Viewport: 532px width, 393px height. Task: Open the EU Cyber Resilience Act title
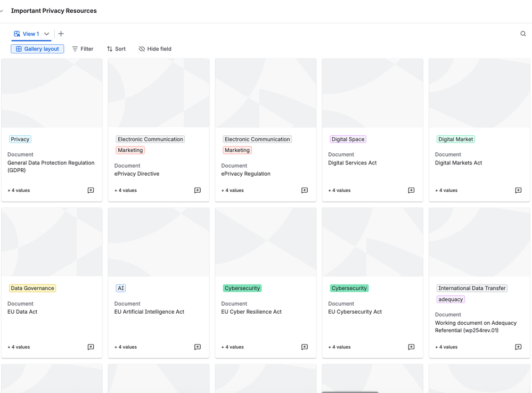pos(251,312)
